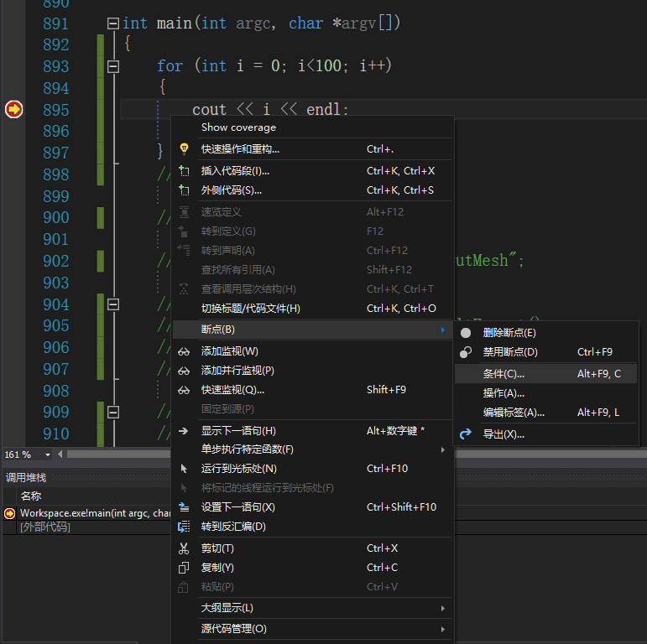Click the Go To Disassembly (转到反汇编) icon
The height and width of the screenshot is (644, 647).
pyautogui.click(x=184, y=527)
